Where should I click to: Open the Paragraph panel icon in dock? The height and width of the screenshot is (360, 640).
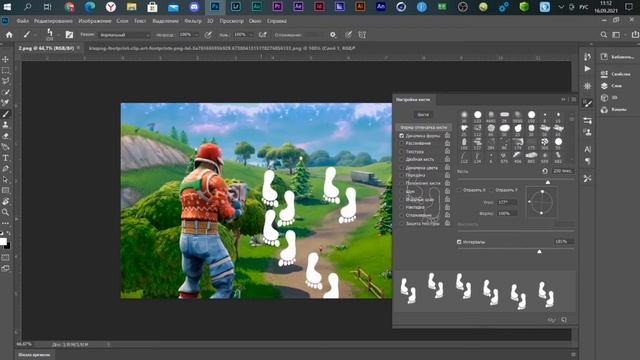click(x=587, y=161)
